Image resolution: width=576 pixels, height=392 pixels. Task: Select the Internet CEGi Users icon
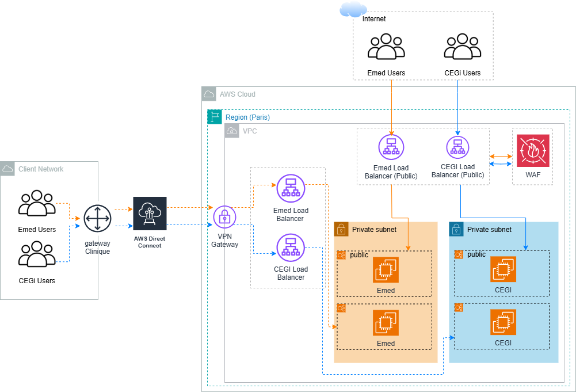pos(463,47)
